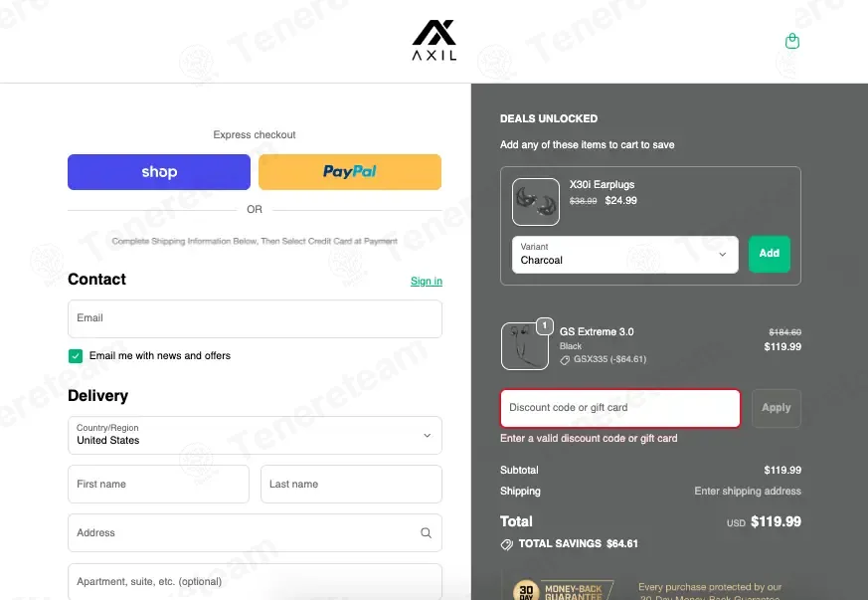Click the address search magnifier icon
Viewport: 868px width, 600px height.
[426, 533]
